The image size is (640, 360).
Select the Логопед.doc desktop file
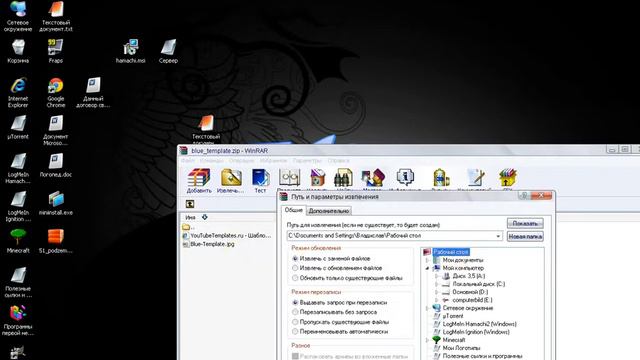56,165
